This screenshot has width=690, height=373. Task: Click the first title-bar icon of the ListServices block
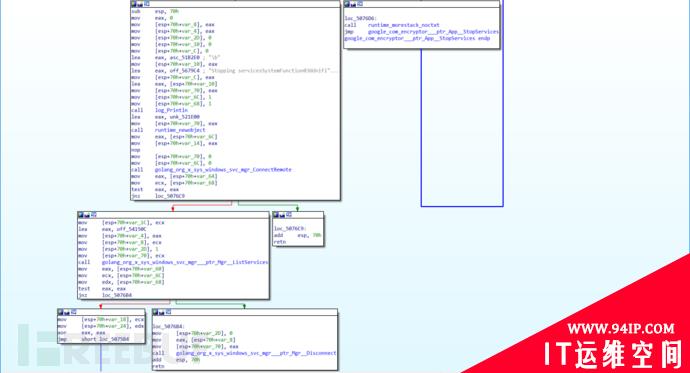click(x=81, y=215)
